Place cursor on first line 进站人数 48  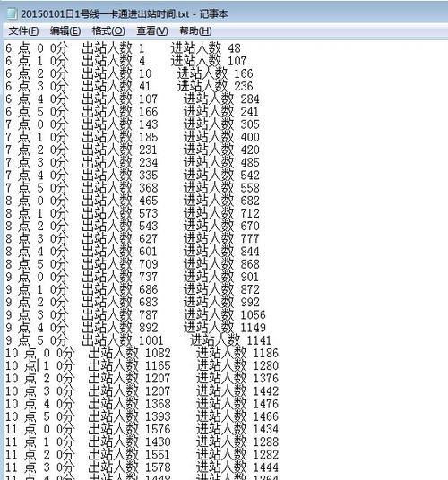(x=205, y=48)
